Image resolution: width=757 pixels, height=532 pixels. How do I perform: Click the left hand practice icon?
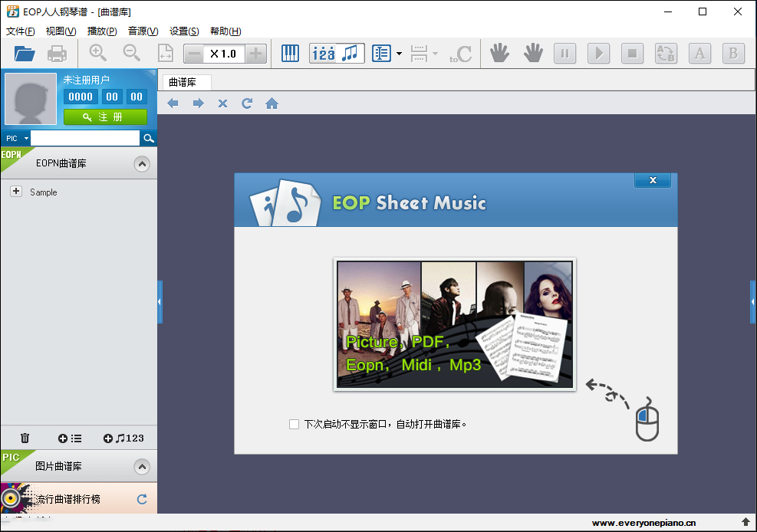click(x=500, y=54)
